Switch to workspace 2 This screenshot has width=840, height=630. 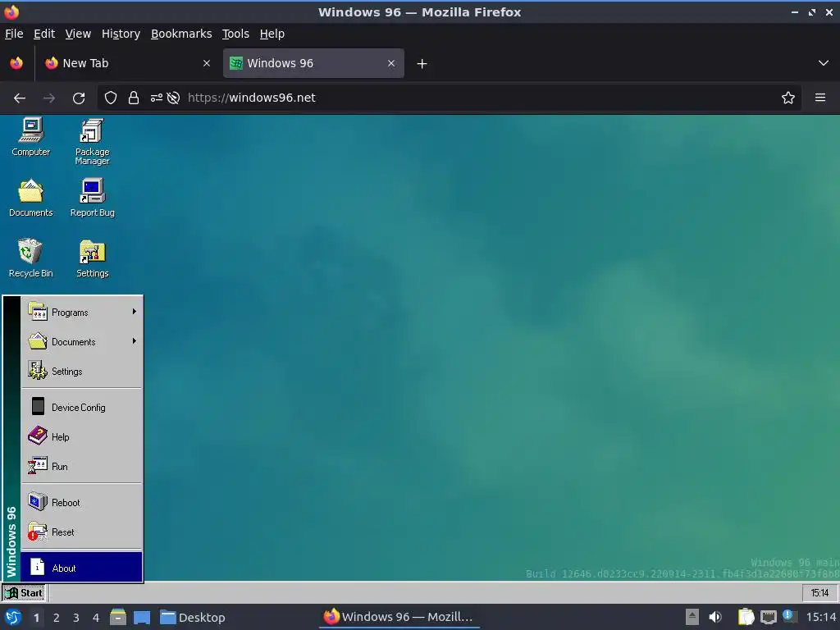click(x=57, y=618)
